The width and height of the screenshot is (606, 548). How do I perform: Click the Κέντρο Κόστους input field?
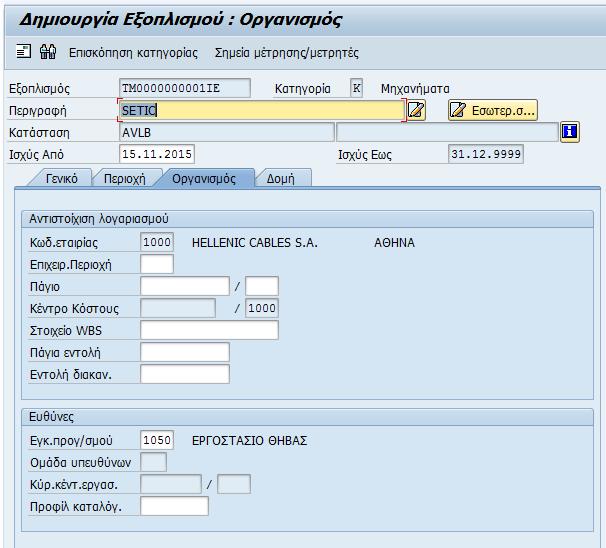click(178, 308)
